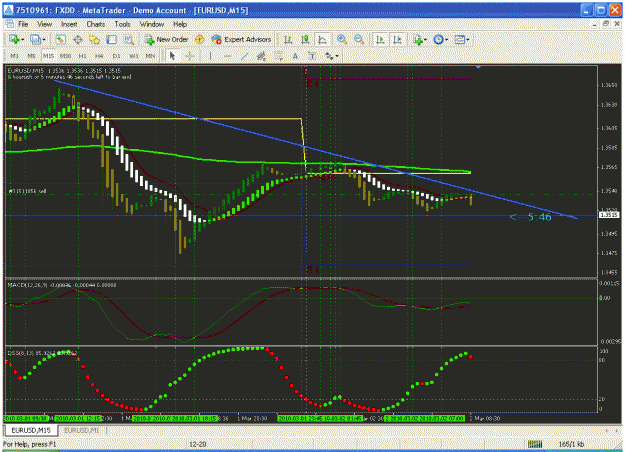Image resolution: width=625 pixels, height=452 pixels.
Task: Click the 5:46 countdown text on chart
Action: pyautogui.click(x=539, y=217)
